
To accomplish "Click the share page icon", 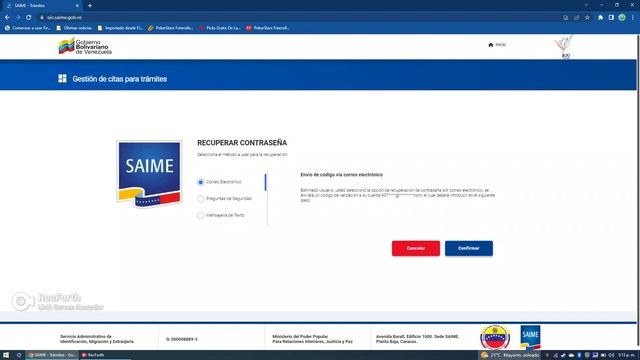I will pyautogui.click(x=576, y=18).
